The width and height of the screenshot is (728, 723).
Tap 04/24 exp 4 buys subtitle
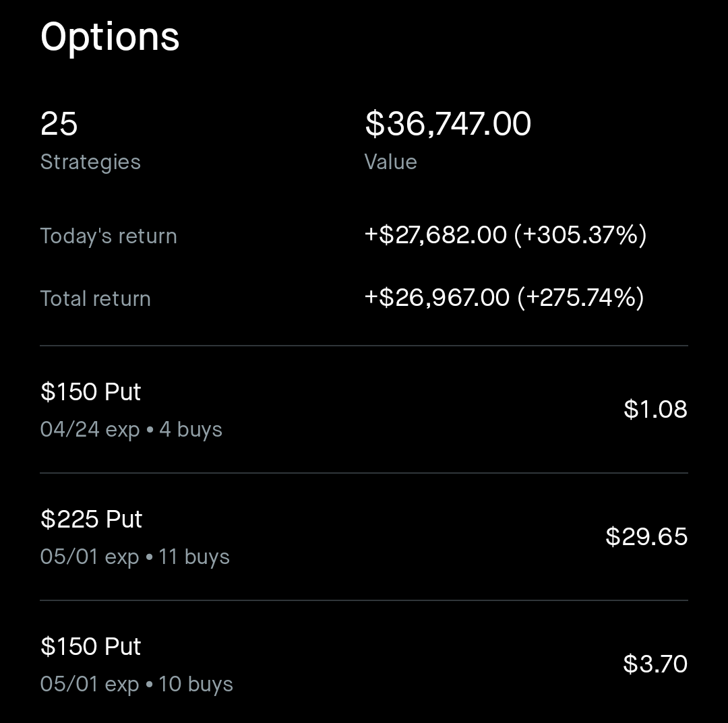pos(131,430)
